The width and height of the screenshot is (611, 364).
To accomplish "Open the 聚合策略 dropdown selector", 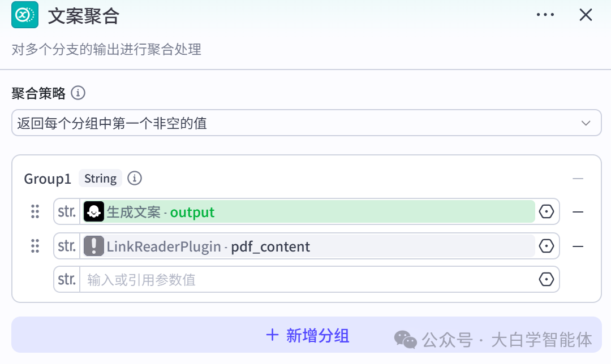I will (x=306, y=123).
